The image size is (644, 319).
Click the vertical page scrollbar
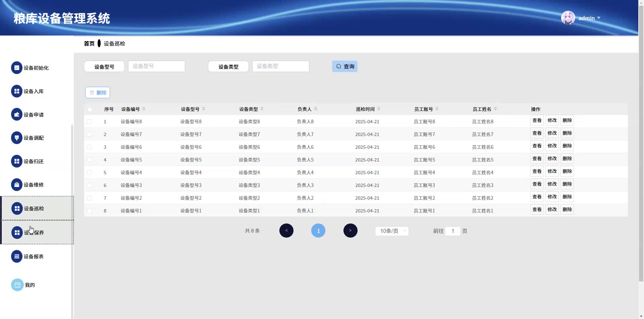[641, 134]
